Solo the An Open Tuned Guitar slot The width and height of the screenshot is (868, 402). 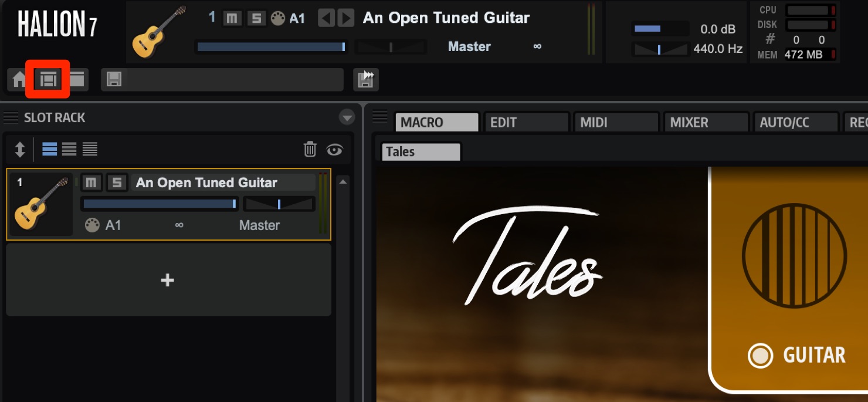pyautogui.click(x=117, y=183)
